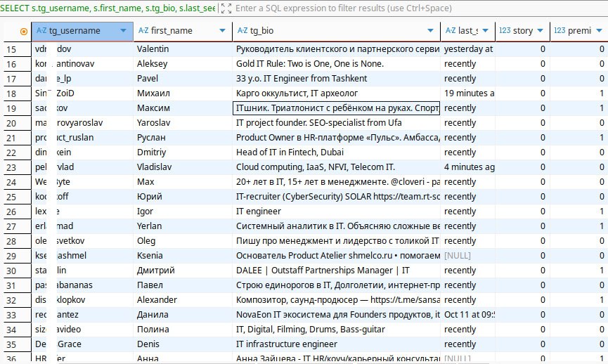This screenshot has width=608, height=364.
Task: Open the story column filter dropdown arrow
Action: point(539,31)
